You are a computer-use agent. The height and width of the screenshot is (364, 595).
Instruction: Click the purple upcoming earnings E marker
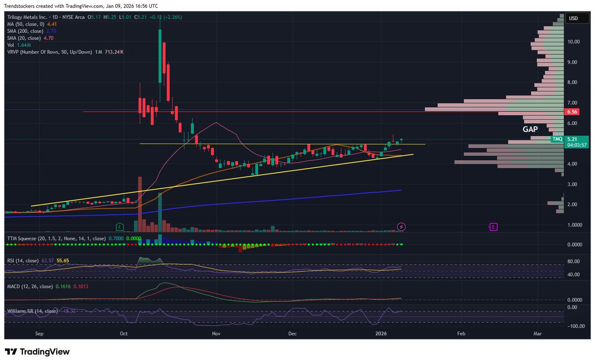(493, 227)
